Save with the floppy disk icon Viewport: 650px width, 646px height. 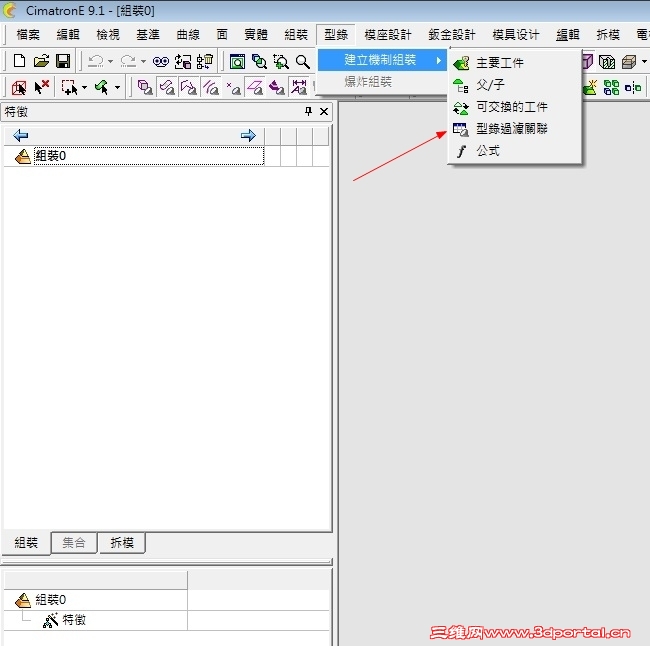pos(63,61)
